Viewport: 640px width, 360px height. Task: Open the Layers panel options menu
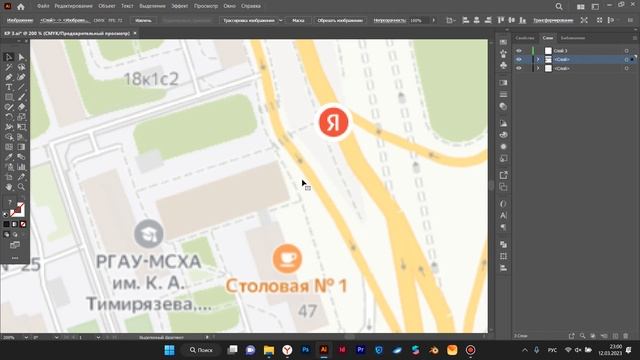[634, 38]
